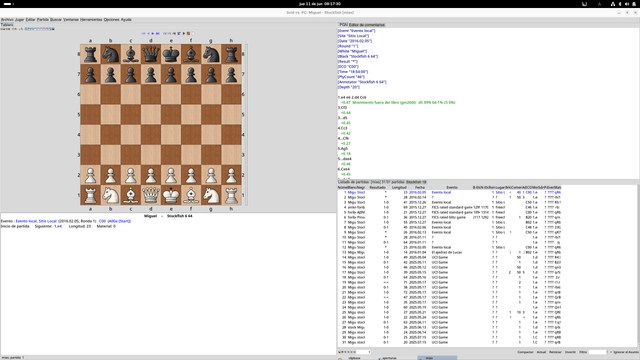Screen dimensions: 640x360
Task: Select the black pawn on e7
Action: [171, 74]
